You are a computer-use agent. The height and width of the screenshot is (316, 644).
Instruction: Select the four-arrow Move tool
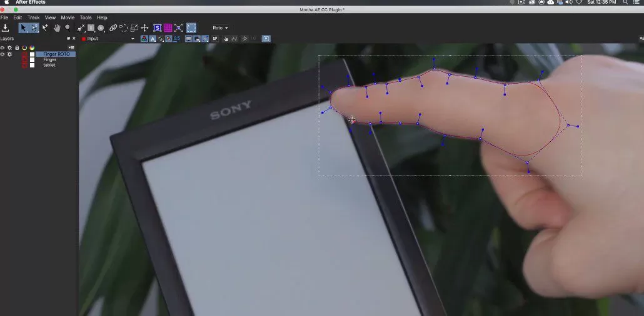point(144,28)
